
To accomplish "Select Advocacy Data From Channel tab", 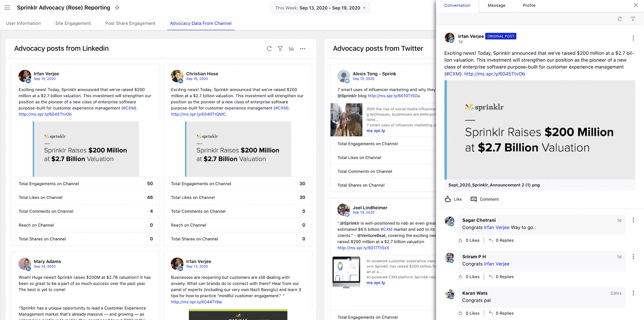I will point(201,23).
